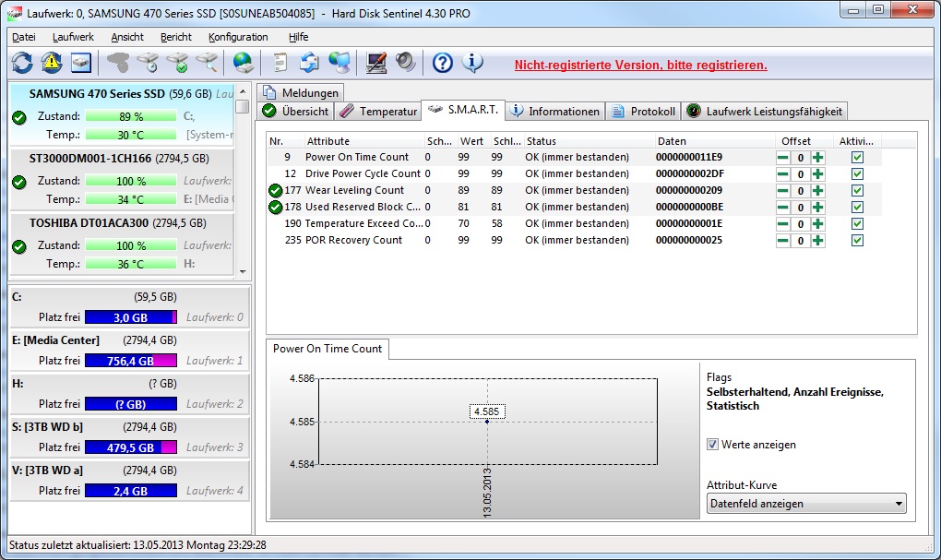
Task: Click the disk drive panel toolbar icon
Action: point(81,63)
